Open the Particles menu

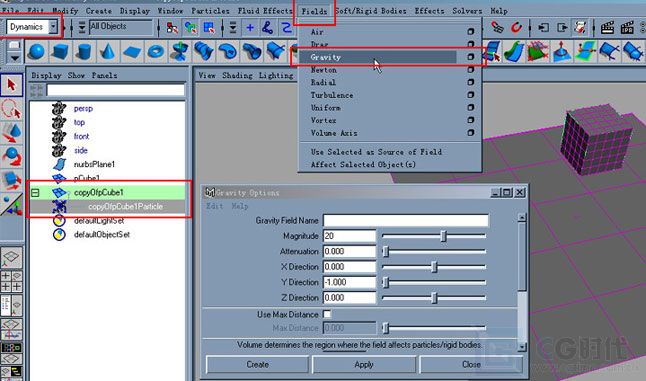pyautogui.click(x=211, y=11)
